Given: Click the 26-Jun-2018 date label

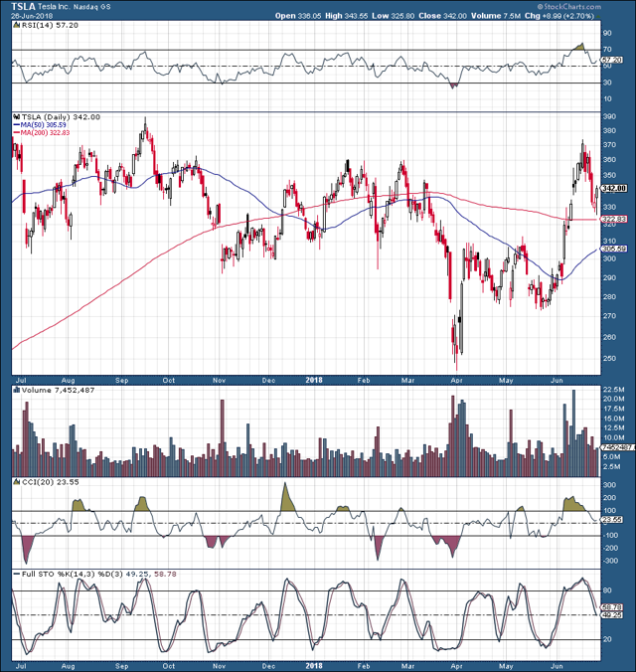Looking at the screenshot, I should pyautogui.click(x=32, y=16).
